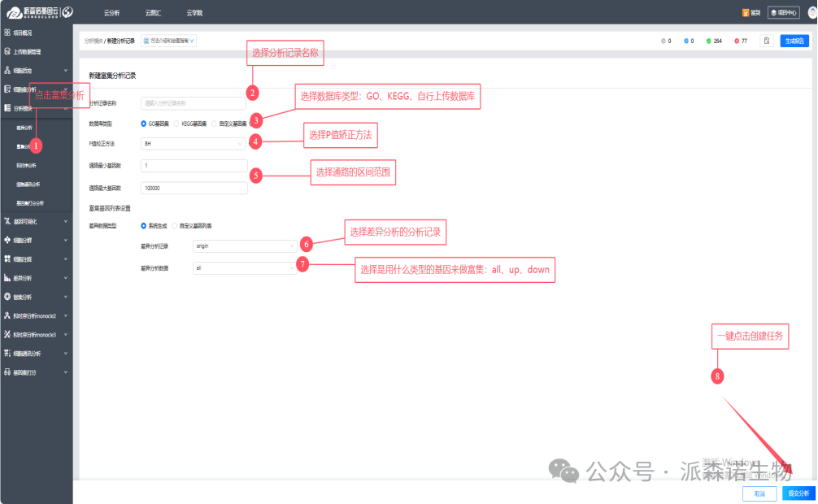
Task: Click the 分析记录名称 input field
Action: (193, 103)
